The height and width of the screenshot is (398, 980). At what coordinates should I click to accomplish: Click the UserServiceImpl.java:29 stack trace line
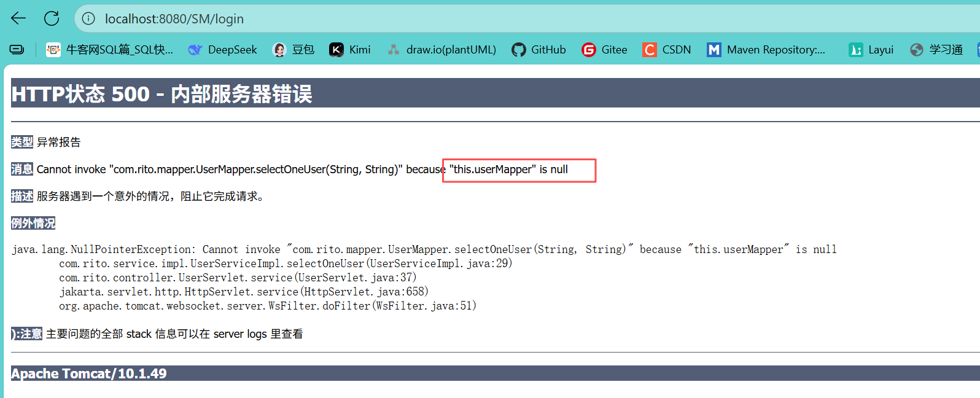[286, 263]
